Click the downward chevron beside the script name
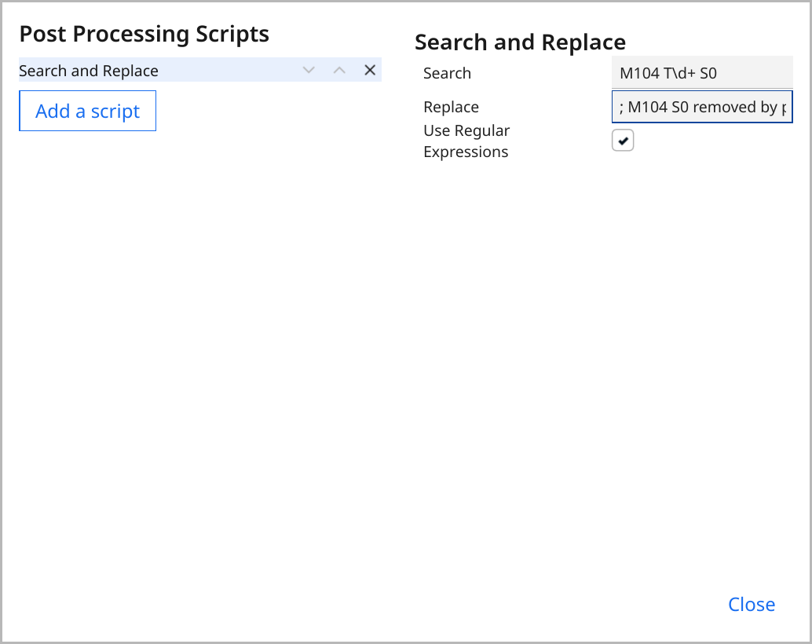The height and width of the screenshot is (644, 812). [309, 70]
